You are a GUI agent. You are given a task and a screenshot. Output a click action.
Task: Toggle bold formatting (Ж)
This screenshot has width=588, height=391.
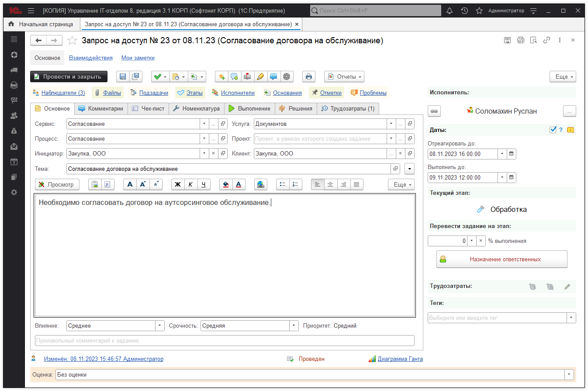point(177,184)
